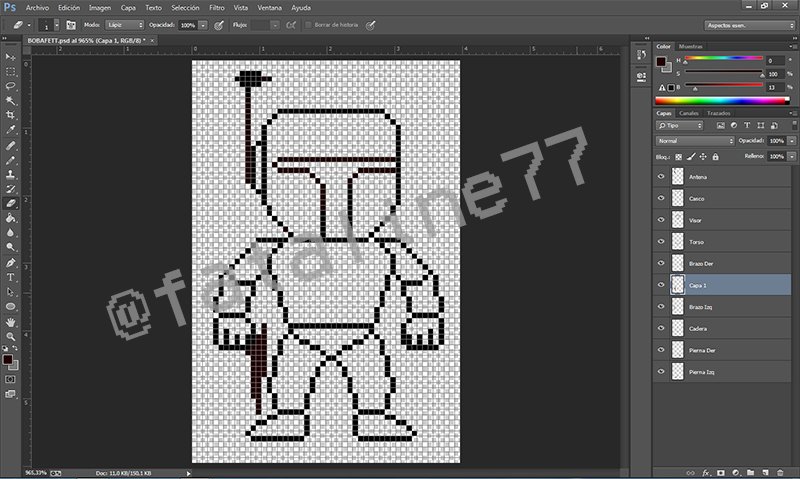Open the Properties panel icon
Viewport: 800px width, 479px height.
(x=642, y=77)
